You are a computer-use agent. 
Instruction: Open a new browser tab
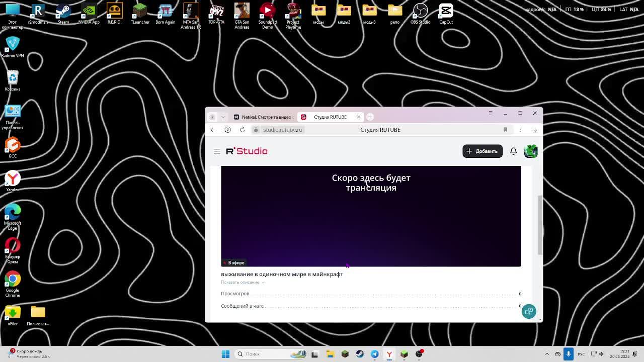(x=370, y=117)
